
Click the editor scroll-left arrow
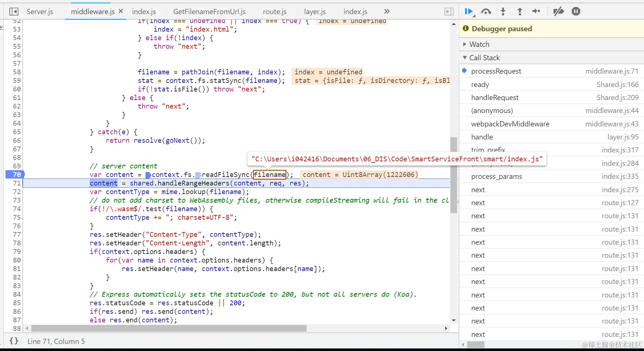pyautogui.click(x=27, y=328)
